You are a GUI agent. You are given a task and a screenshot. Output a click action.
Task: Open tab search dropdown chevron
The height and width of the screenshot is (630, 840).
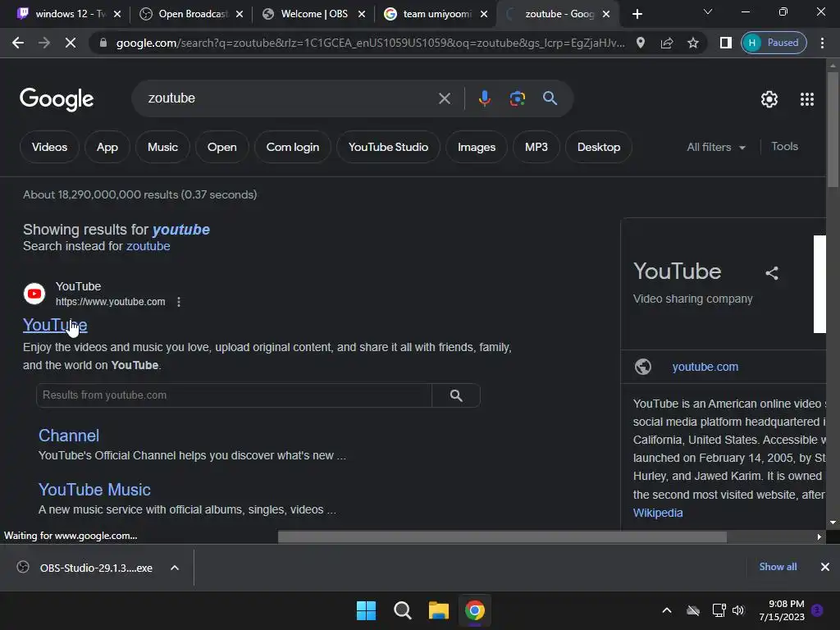tap(708, 11)
